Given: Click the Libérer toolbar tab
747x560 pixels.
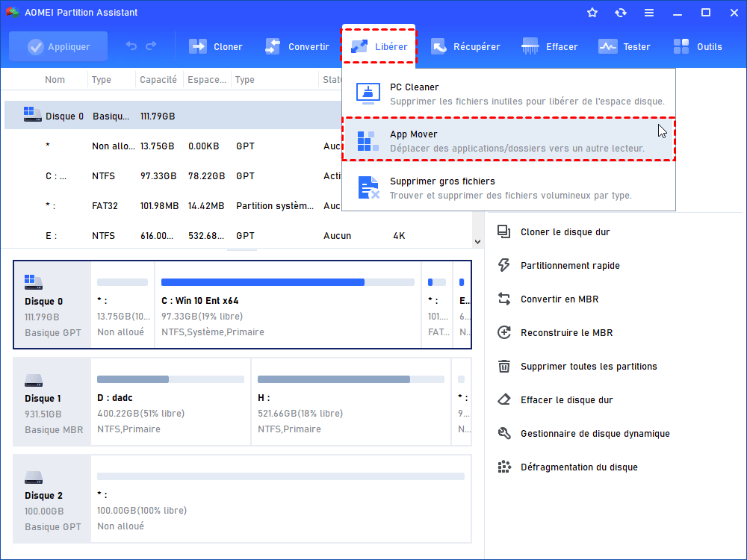Looking at the screenshot, I should (379, 46).
